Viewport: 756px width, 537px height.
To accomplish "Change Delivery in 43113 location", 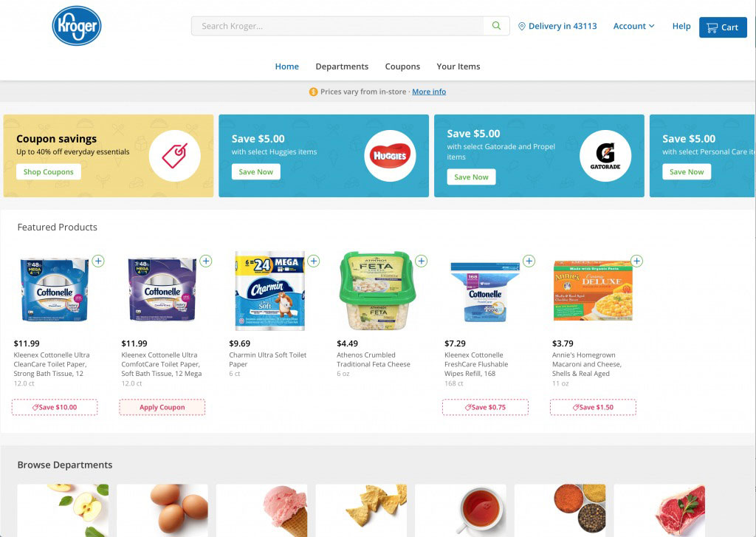I will pos(557,26).
